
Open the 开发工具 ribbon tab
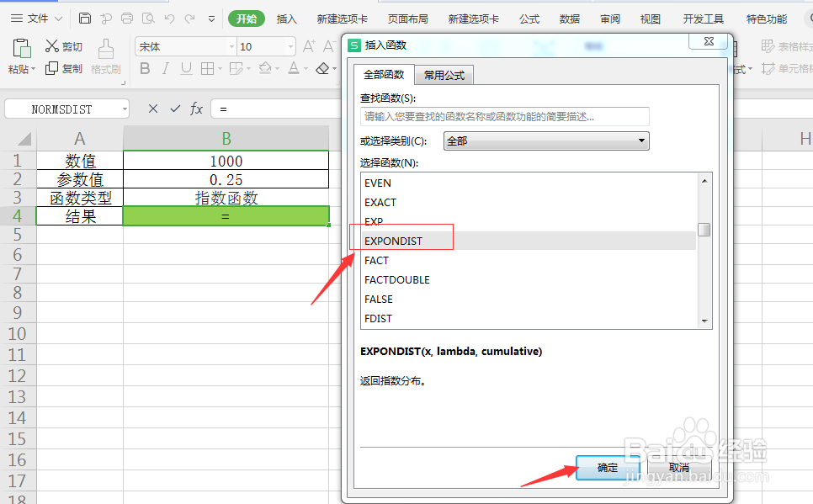[x=703, y=19]
